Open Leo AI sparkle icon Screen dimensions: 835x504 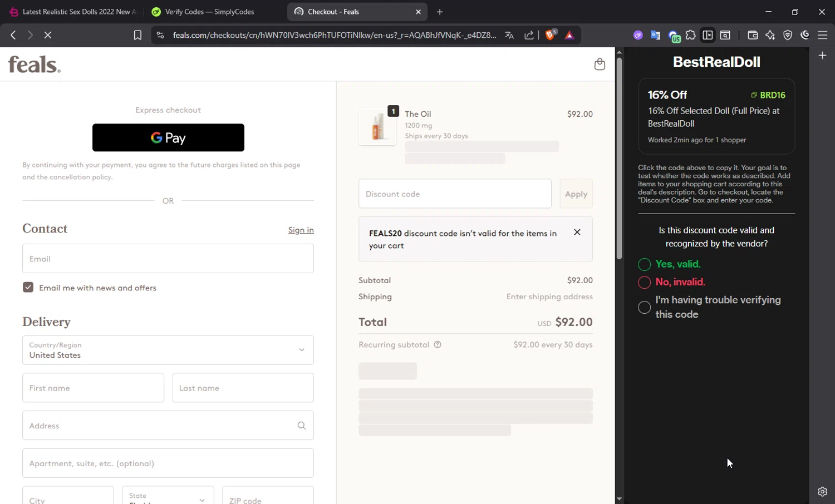[770, 35]
